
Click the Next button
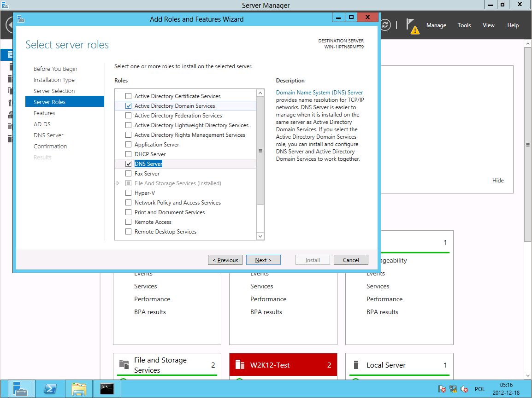(x=263, y=260)
